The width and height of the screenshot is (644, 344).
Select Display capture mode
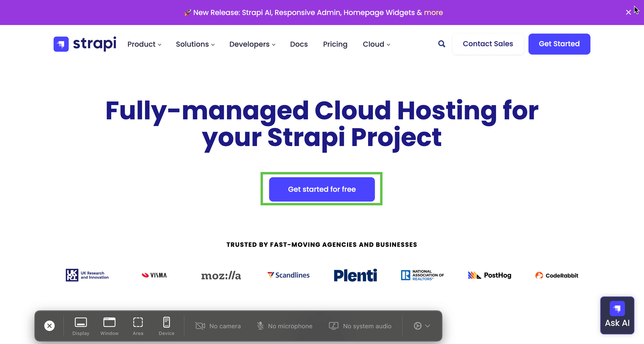click(x=81, y=326)
